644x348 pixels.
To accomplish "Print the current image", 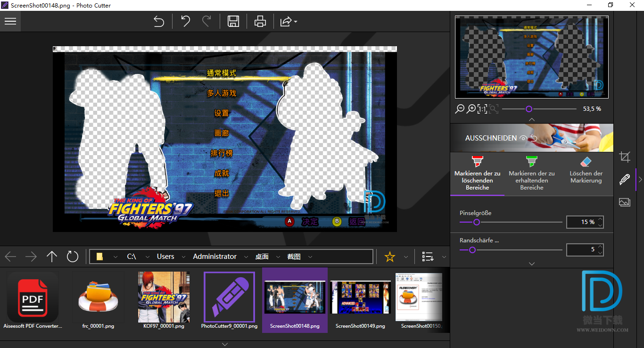I will pyautogui.click(x=260, y=21).
